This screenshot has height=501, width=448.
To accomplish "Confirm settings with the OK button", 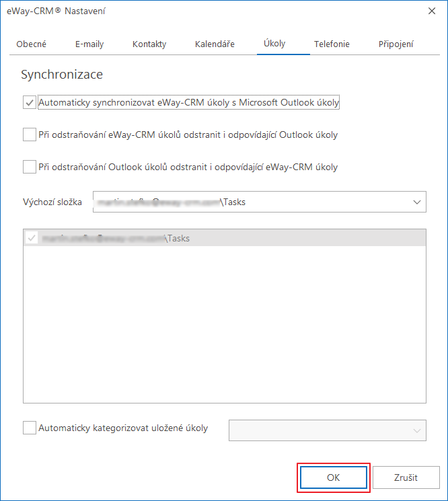I will pos(333,477).
